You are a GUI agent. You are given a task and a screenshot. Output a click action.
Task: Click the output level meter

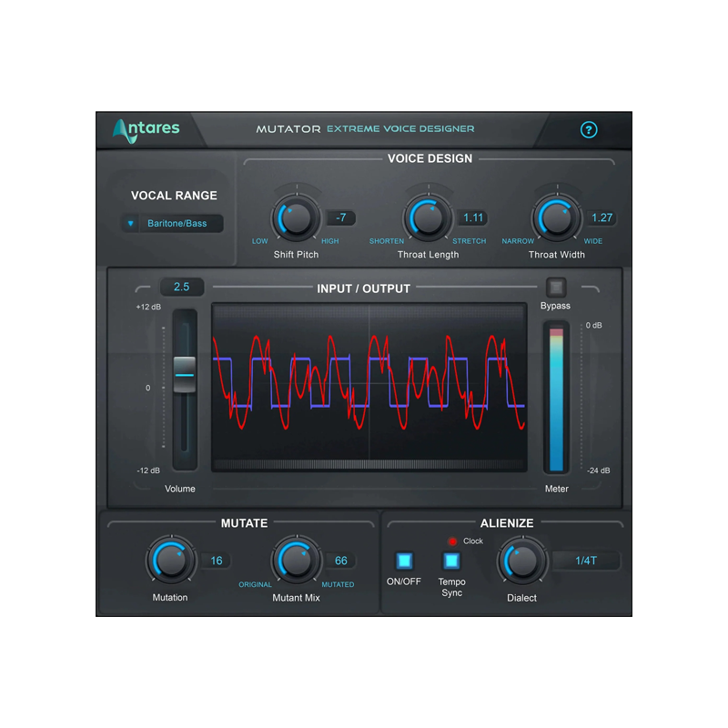[556, 398]
